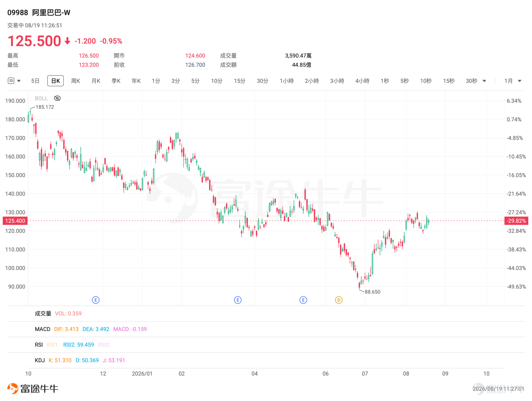Select the 30秒 interval
Image resolution: width=532 pixels, height=401 pixels.
[471, 81]
